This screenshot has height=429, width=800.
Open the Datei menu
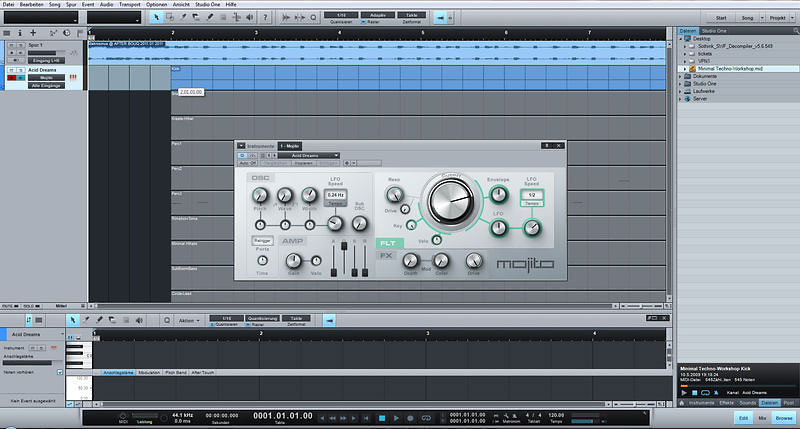coord(9,4)
